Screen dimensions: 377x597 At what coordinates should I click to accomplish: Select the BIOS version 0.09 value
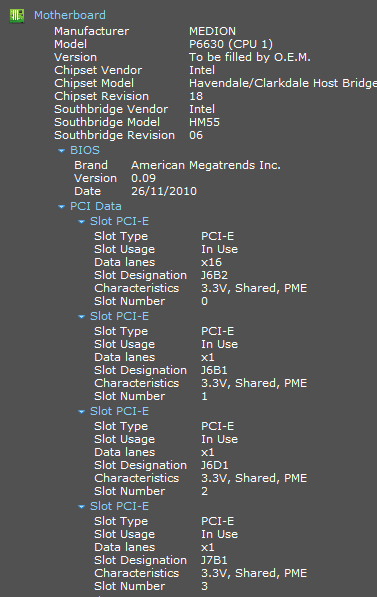click(x=144, y=178)
